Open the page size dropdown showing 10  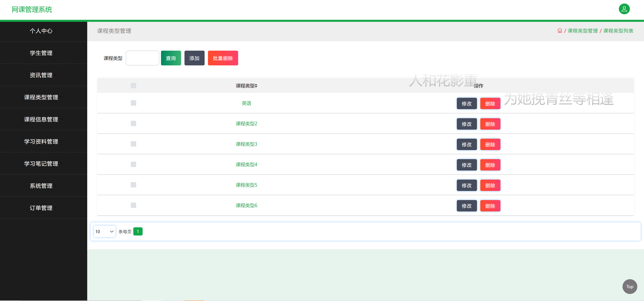[x=104, y=231]
